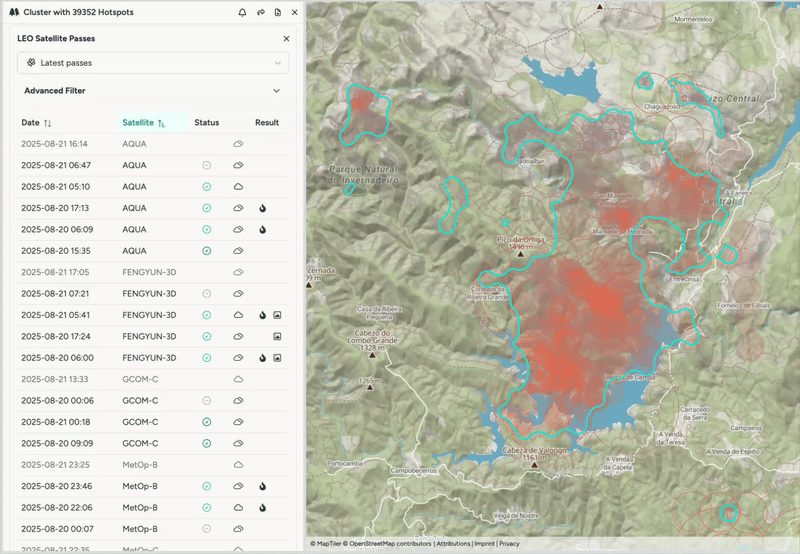Click fire result icon for AQUA 2025-08-20 17:13
The image size is (800, 554).
tap(262, 208)
